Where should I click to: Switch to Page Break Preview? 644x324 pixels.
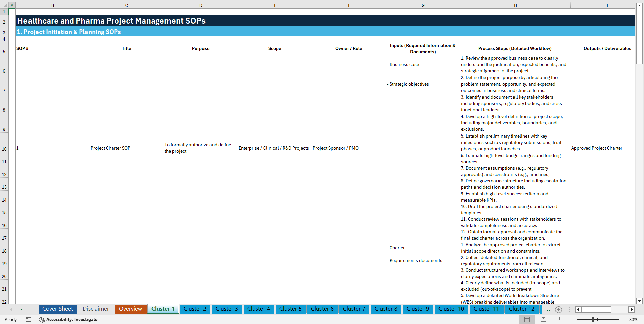click(560, 319)
